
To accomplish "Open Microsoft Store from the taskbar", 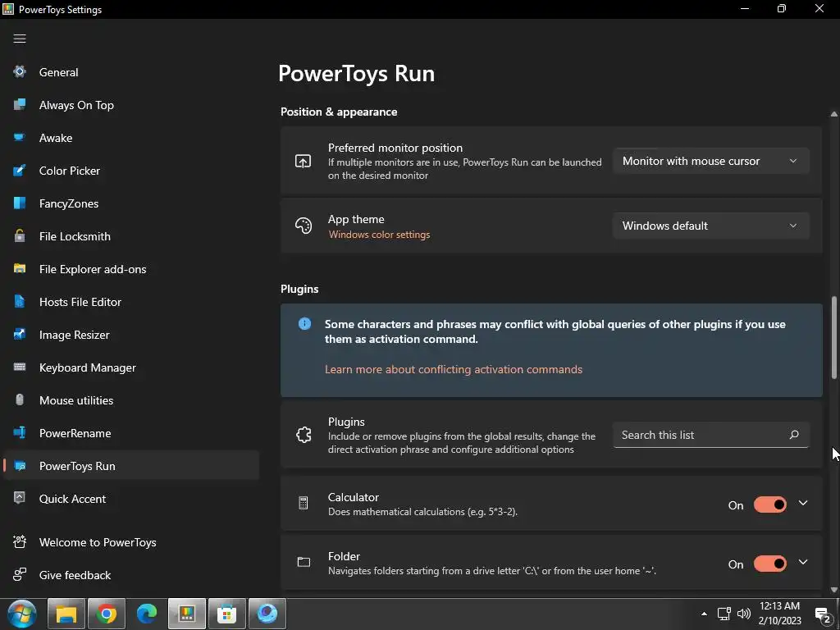I will pos(227,614).
